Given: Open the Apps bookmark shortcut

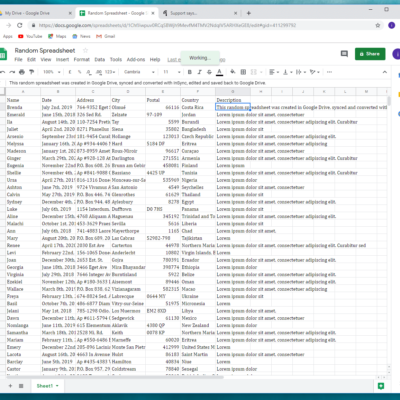Looking at the screenshot, I should click(7, 36).
